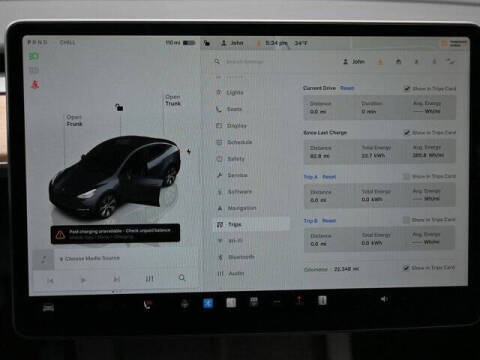This screenshot has height=360, width=480.
Task: Open the John driver profile dropdown in the status bar
Action: [232, 43]
